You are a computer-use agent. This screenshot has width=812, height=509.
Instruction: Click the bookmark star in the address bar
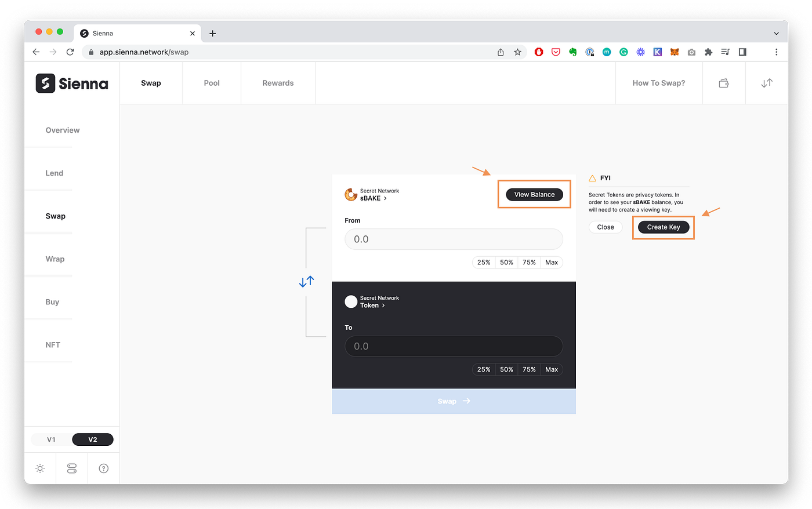click(517, 52)
